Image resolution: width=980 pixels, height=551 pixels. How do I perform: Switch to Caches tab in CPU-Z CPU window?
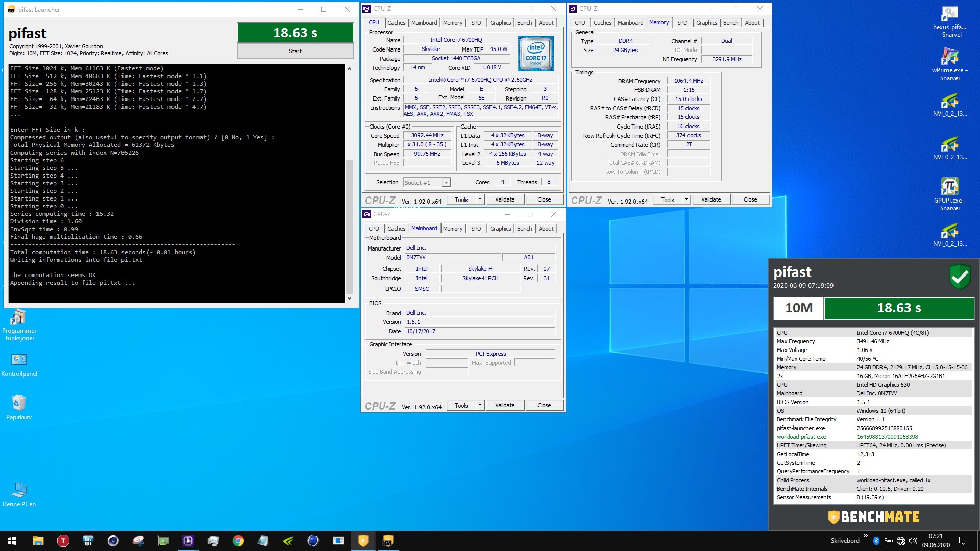pyautogui.click(x=396, y=23)
